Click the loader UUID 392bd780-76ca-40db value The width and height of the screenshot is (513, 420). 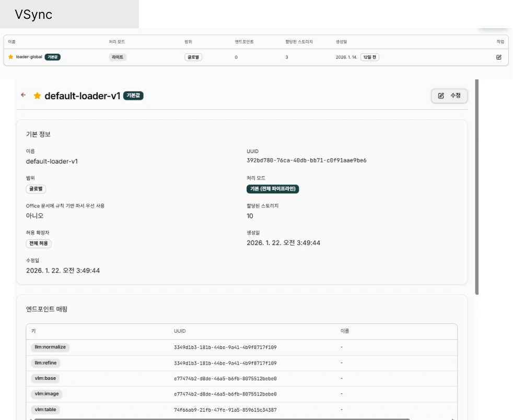point(307,160)
